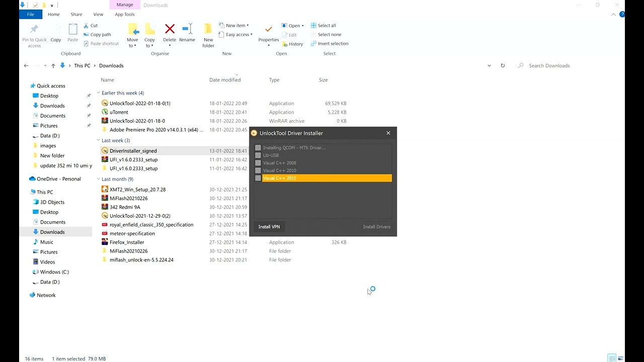Switch to the View tab
The image size is (644, 362).
pyautogui.click(x=98, y=15)
